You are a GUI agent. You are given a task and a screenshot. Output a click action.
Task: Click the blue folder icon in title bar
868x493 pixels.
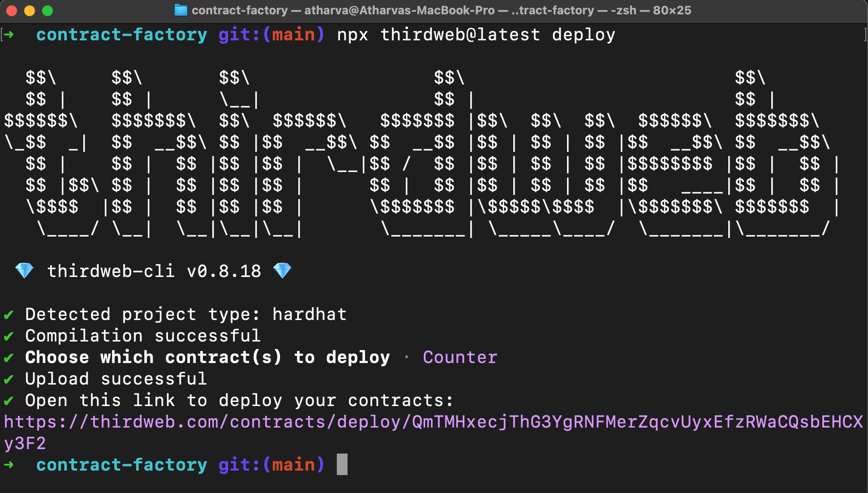180,10
